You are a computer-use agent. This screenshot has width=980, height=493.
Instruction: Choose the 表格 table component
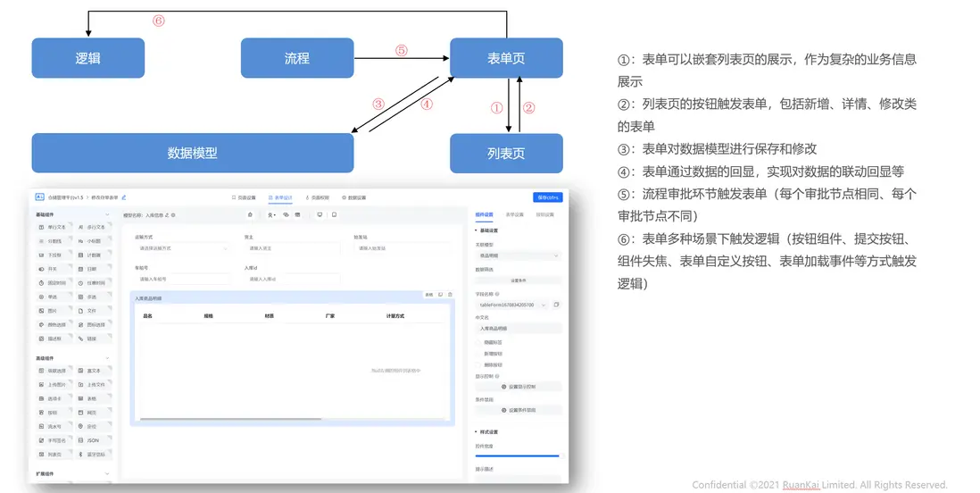click(x=93, y=398)
